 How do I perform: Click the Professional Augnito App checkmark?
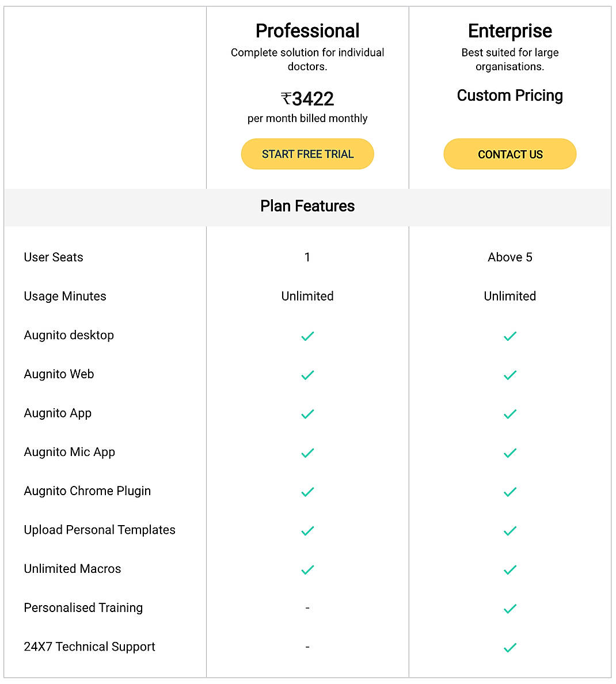pos(307,414)
